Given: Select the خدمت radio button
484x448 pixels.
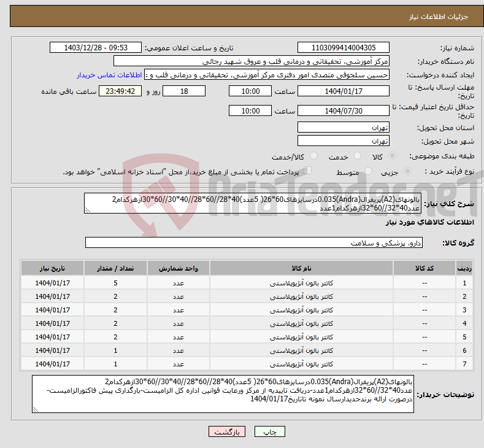Looking at the screenshot, I should (357, 156).
